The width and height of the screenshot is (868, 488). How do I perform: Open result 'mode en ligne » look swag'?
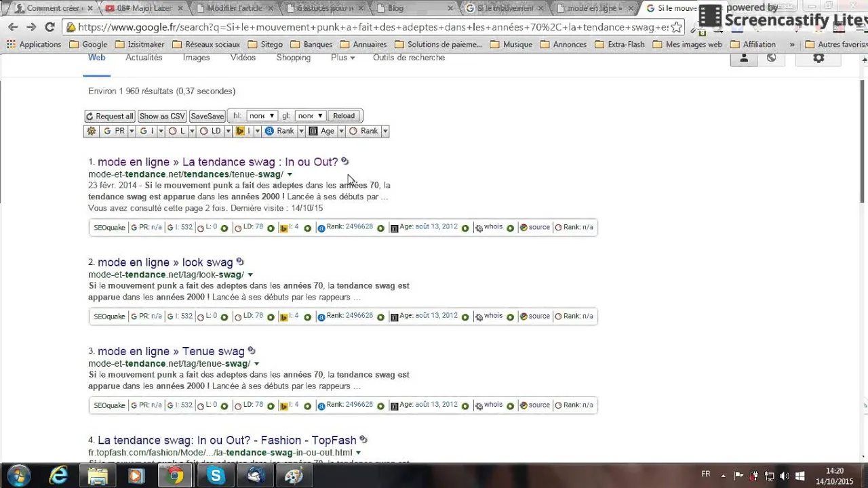[165, 262]
